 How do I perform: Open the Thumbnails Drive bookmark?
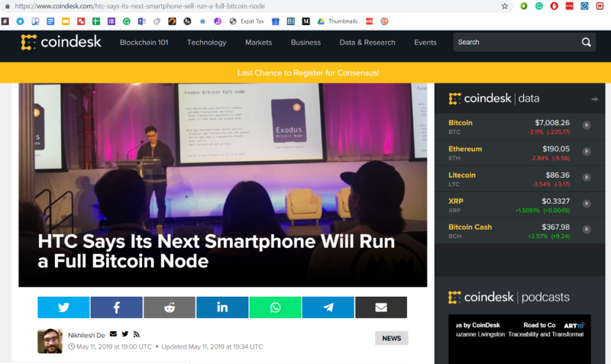338,21
